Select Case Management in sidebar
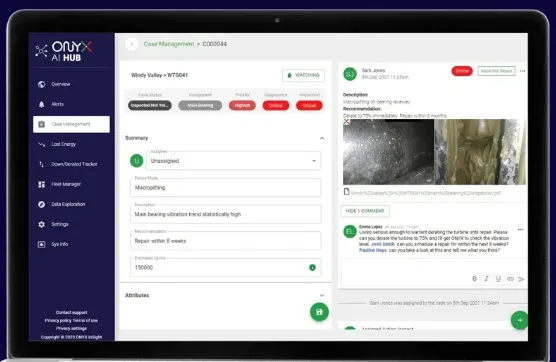 pos(71,124)
